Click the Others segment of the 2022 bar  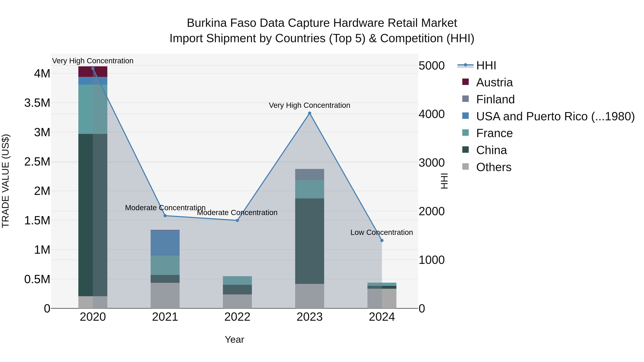[x=237, y=301]
